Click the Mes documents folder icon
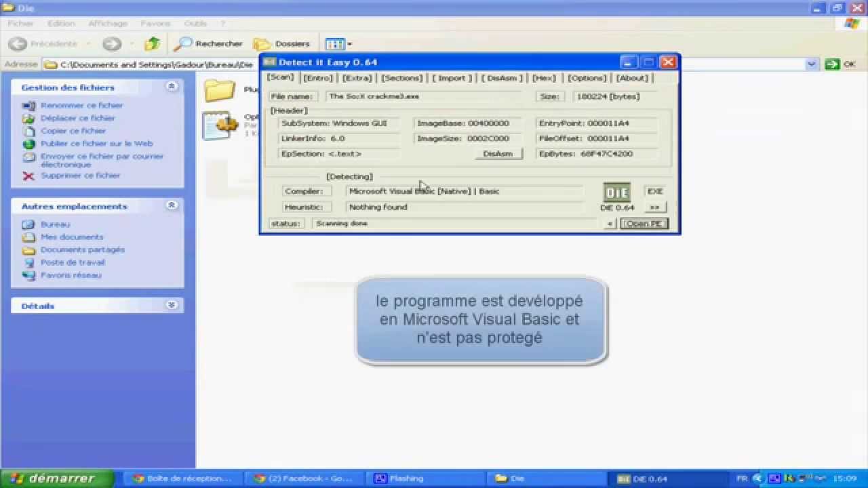This screenshot has height=488, width=868. pyautogui.click(x=28, y=237)
